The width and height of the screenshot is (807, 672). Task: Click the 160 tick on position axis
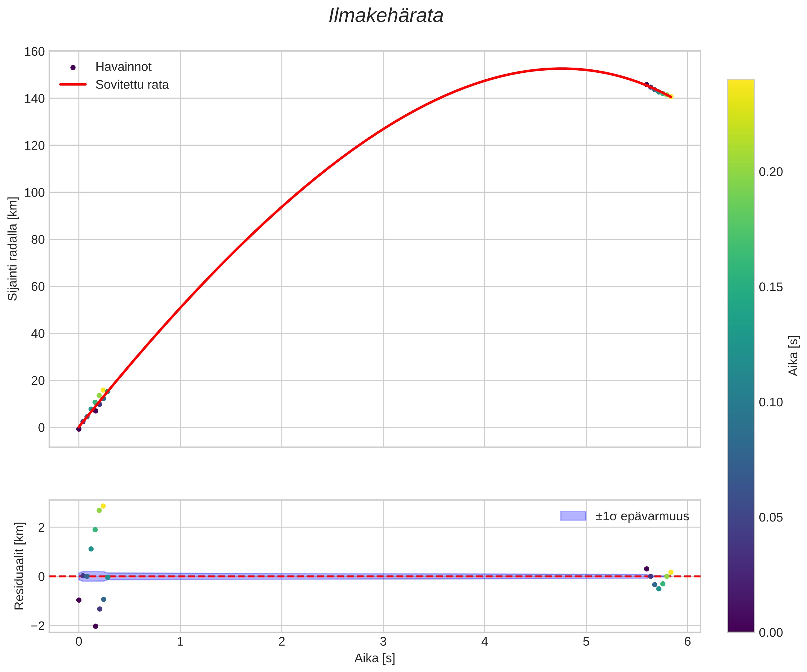click(x=34, y=51)
